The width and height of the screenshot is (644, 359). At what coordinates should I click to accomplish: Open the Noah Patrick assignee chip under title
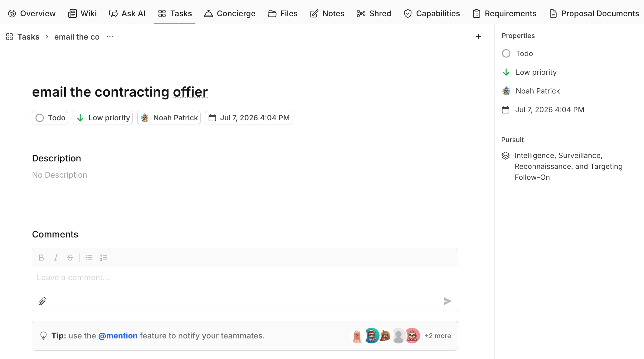tap(169, 118)
